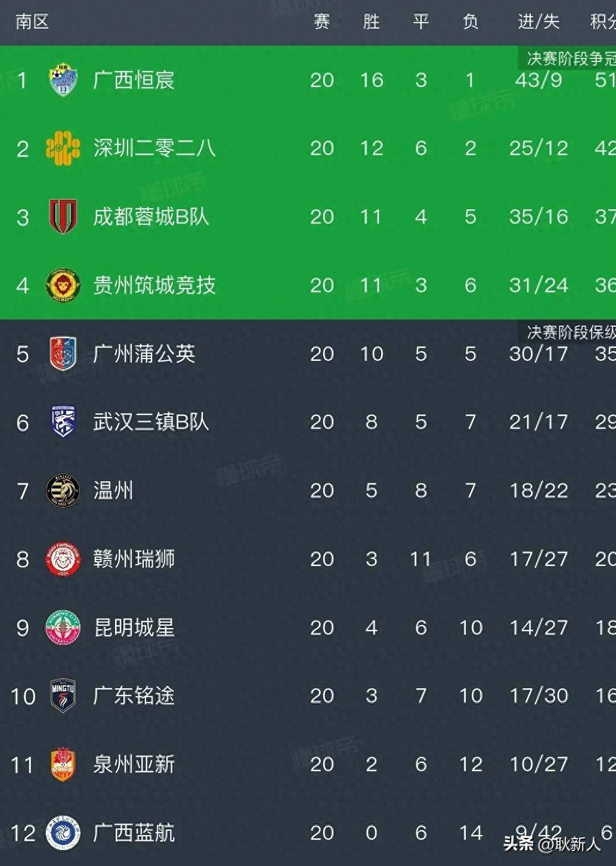This screenshot has height=866, width=616.
Task: Open the 昆明城星 club badge
Action: pyautogui.click(x=63, y=627)
